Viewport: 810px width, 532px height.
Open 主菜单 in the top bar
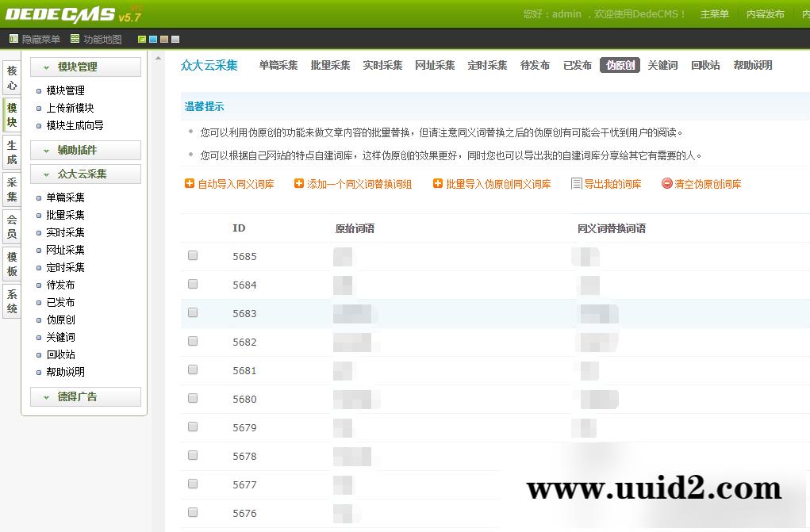714,13
